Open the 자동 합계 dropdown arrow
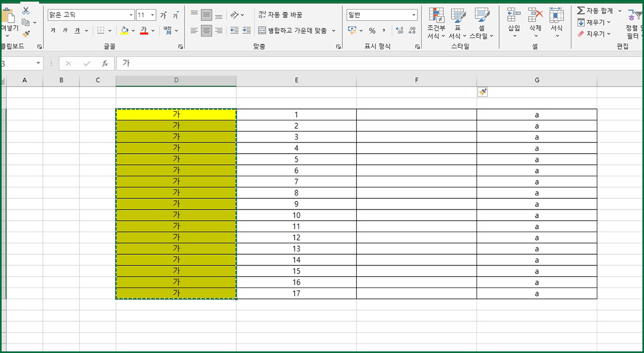The width and height of the screenshot is (644, 353). (620, 11)
